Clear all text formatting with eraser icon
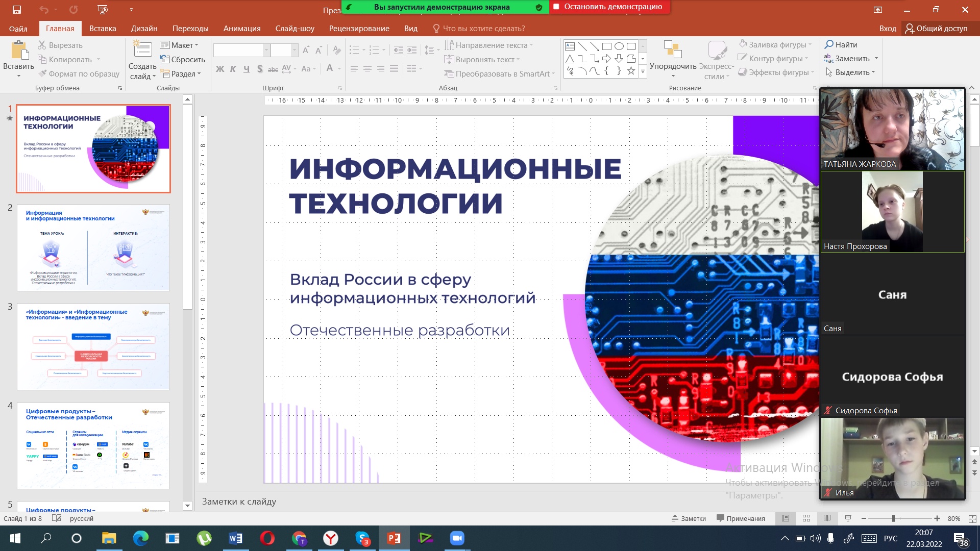 pyautogui.click(x=336, y=50)
